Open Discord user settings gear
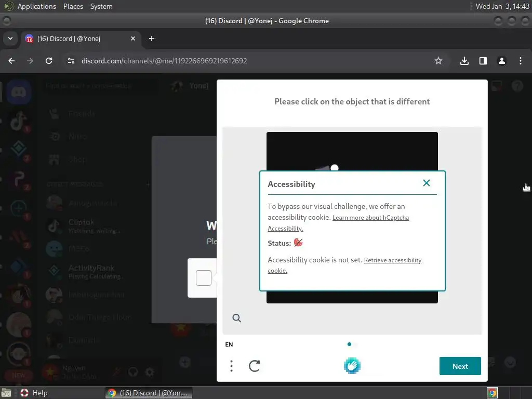532x399 pixels. click(x=150, y=372)
